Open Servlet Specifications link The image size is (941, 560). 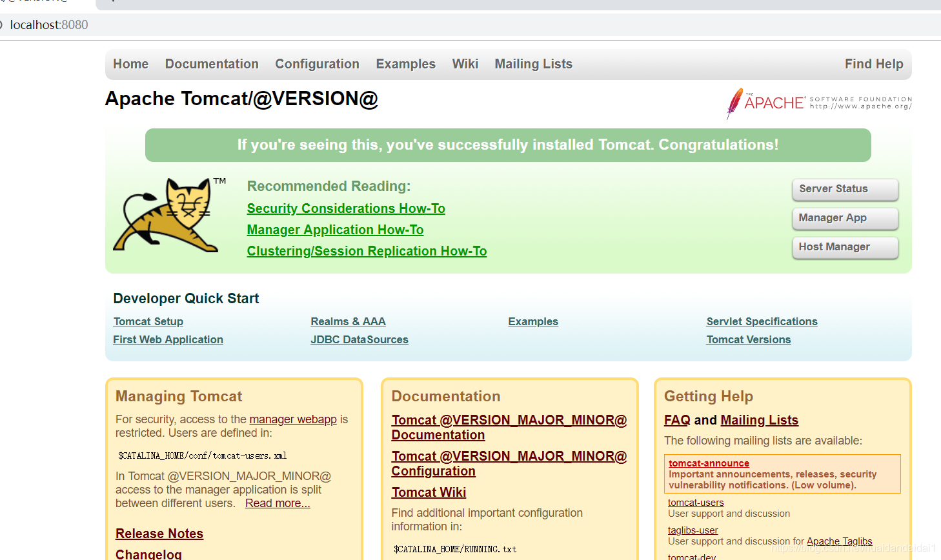pos(762,321)
